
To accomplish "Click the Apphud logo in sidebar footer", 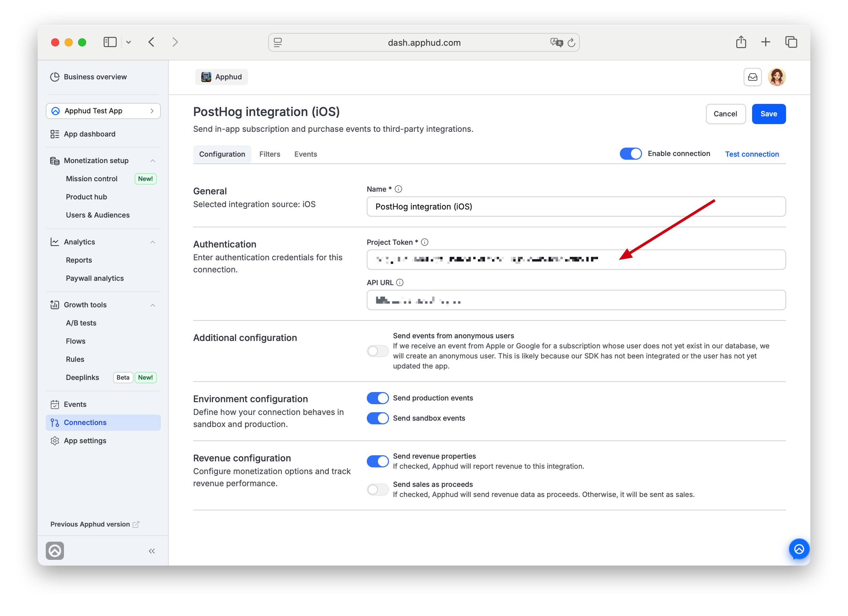I will (x=55, y=551).
